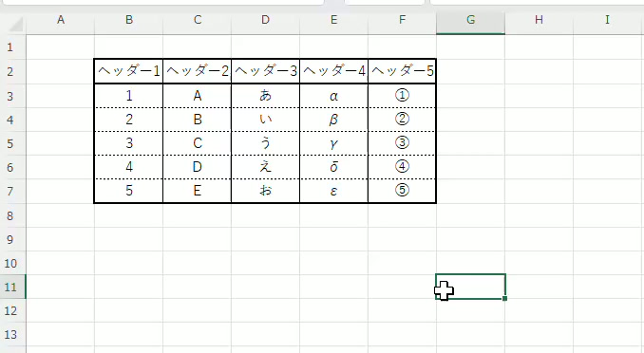Image resolution: width=644 pixels, height=353 pixels.
Task: Click the cell with hiragana お
Action: (x=265, y=191)
